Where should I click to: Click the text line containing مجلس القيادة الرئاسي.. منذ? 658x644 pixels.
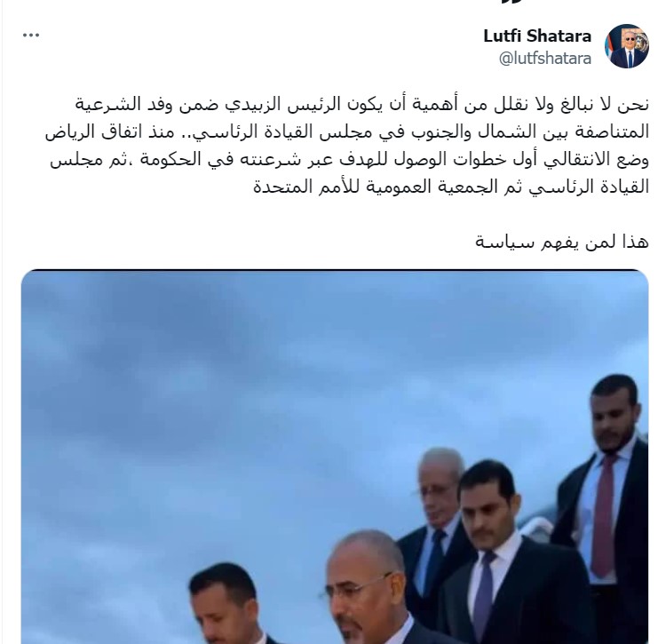click(347, 131)
